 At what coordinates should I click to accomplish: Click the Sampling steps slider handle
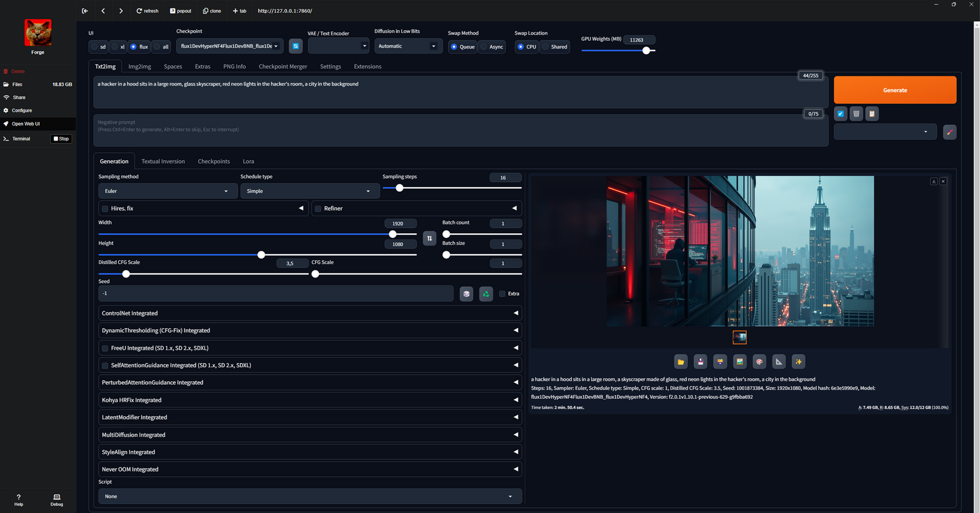pyautogui.click(x=400, y=188)
